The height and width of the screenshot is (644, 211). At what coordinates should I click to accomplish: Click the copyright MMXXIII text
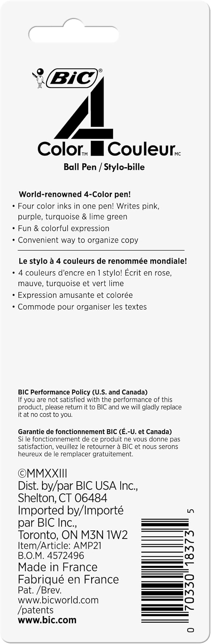tap(43, 473)
